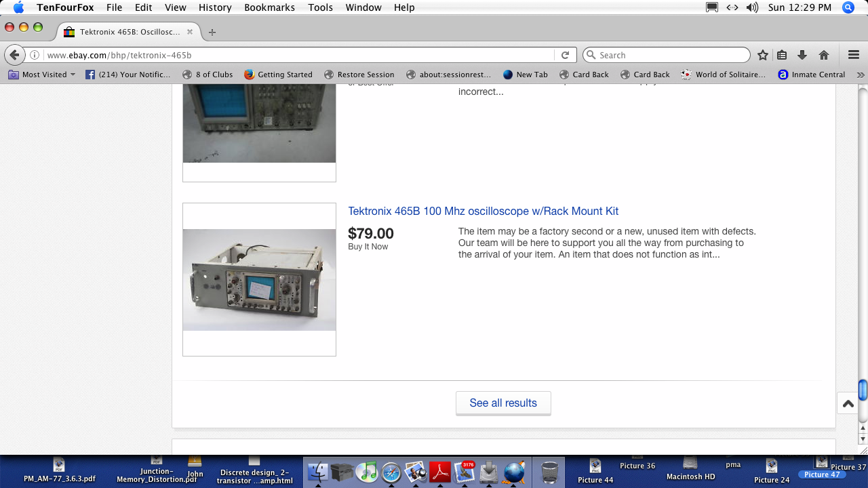868x488 pixels.
Task: Open the Edit menu
Action: (x=143, y=7)
